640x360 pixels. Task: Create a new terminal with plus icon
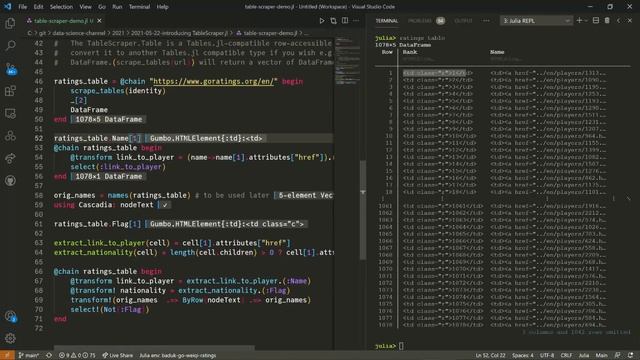579,20
